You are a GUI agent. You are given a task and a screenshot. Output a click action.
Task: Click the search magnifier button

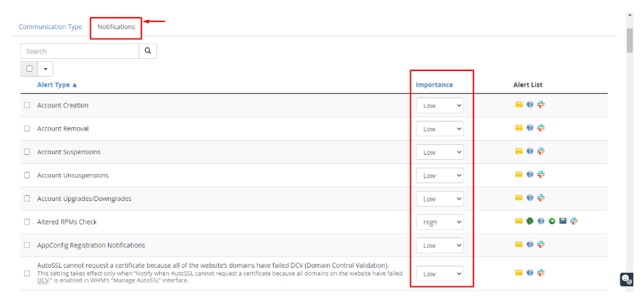coord(148,51)
